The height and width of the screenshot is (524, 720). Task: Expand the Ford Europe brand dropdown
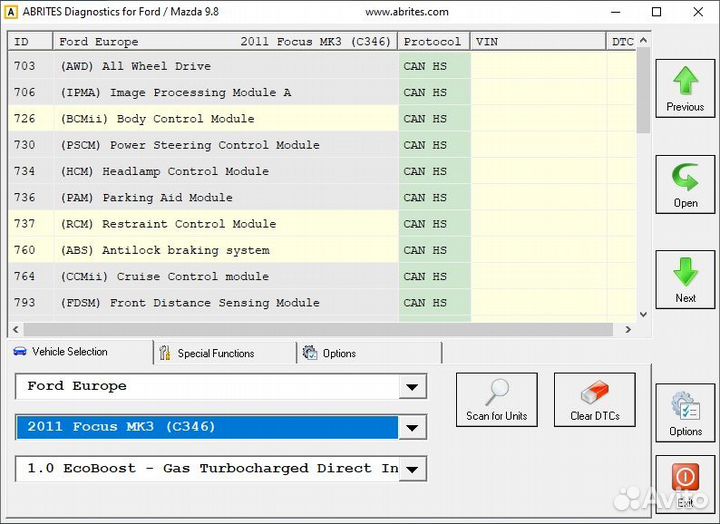pyautogui.click(x=412, y=387)
